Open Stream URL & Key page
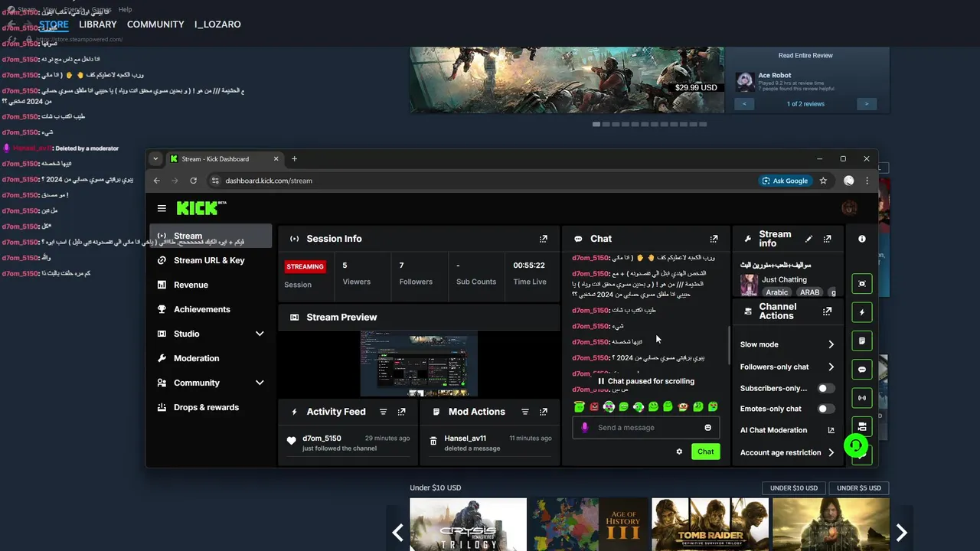Screen dimensions: 980x551 pyautogui.click(x=211, y=260)
